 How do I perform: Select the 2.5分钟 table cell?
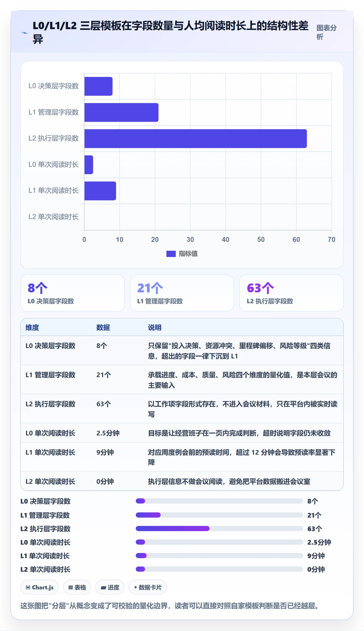pos(108,433)
